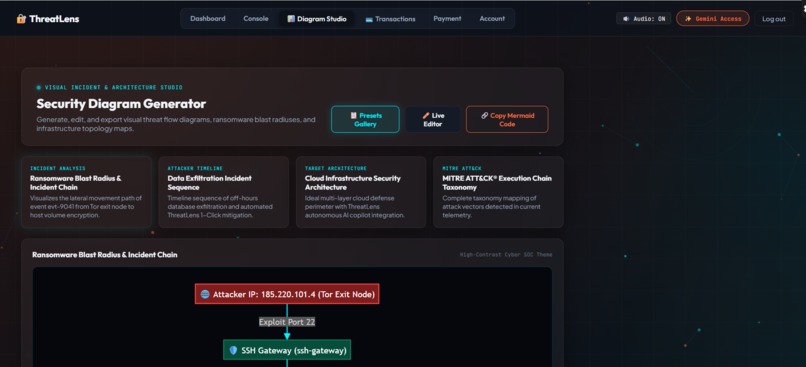
Task: Select Cloud Infrastructure Security Architecture card
Action: tap(361, 192)
